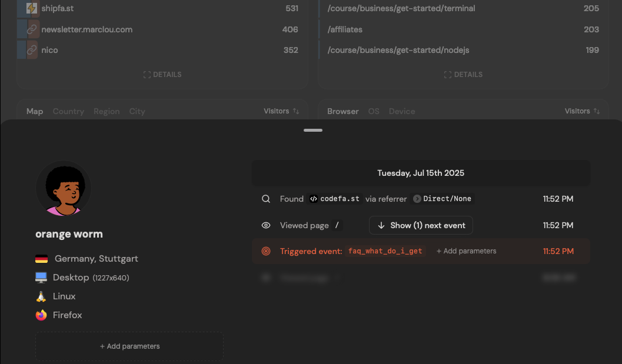Switch to the Country tab
Image resolution: width=622 pixels, height=364 pixels.
(x=68, y=111)
